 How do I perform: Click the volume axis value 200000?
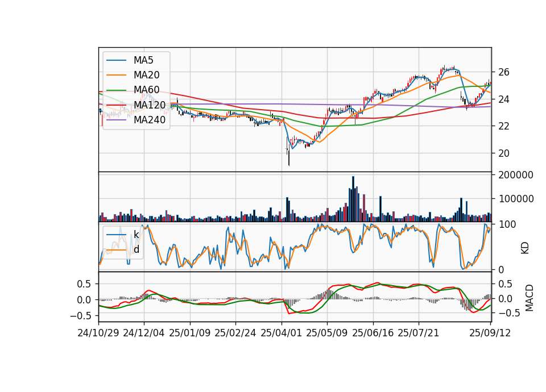pos(516,175)
